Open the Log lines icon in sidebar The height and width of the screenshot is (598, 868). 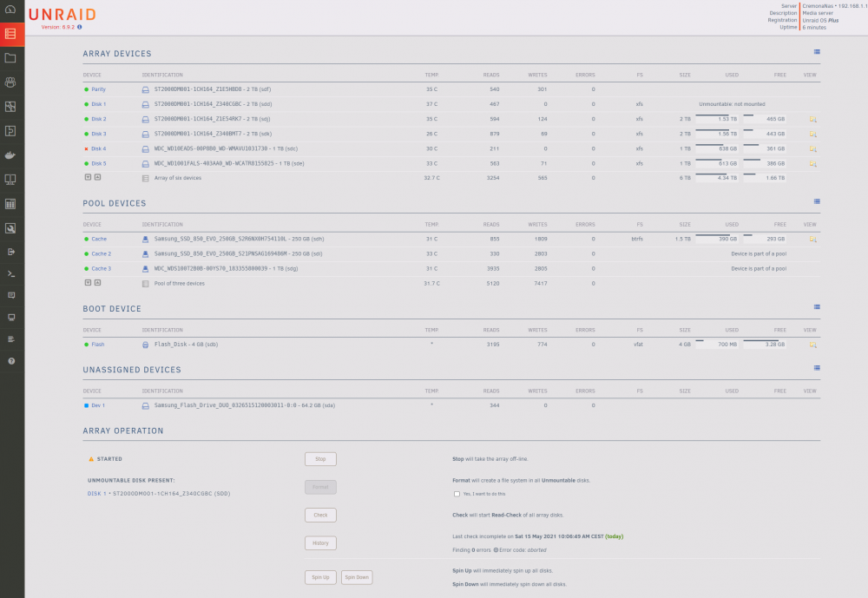click(11, 338)
